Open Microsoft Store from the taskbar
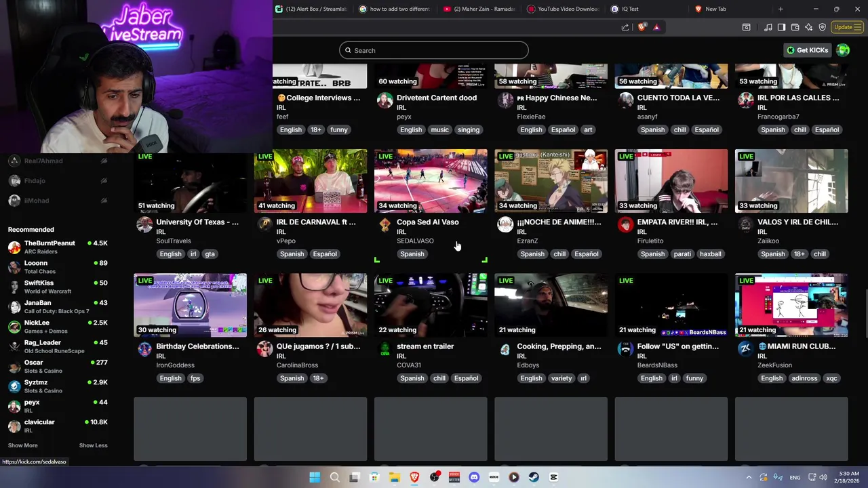 pyautogui.click(x=374, y=477)
